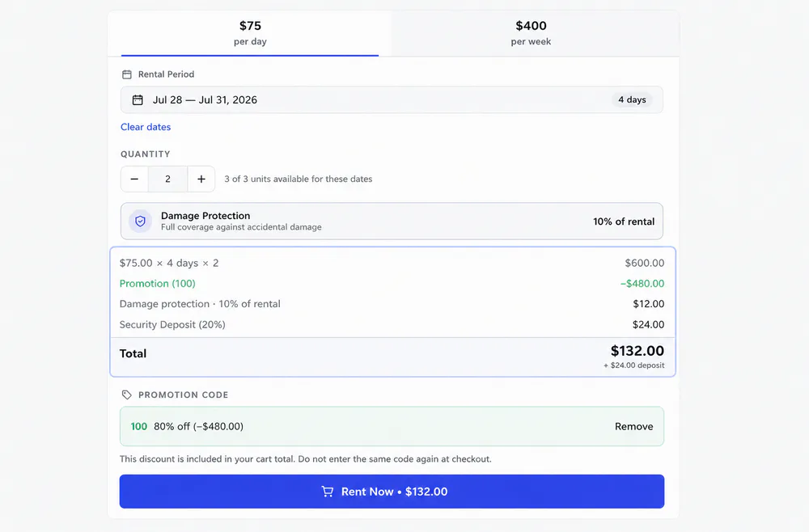
Task: Remove the applied promotion code
Action: (x=633, y=426)
